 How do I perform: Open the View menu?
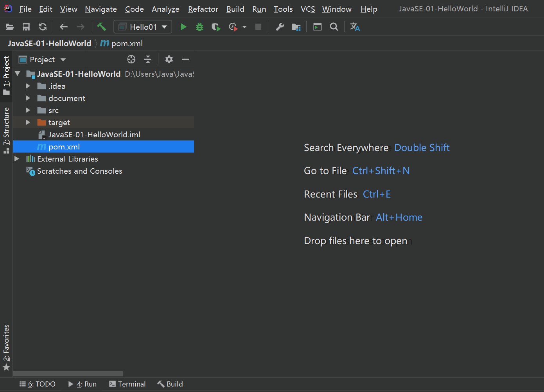point(68,9)
